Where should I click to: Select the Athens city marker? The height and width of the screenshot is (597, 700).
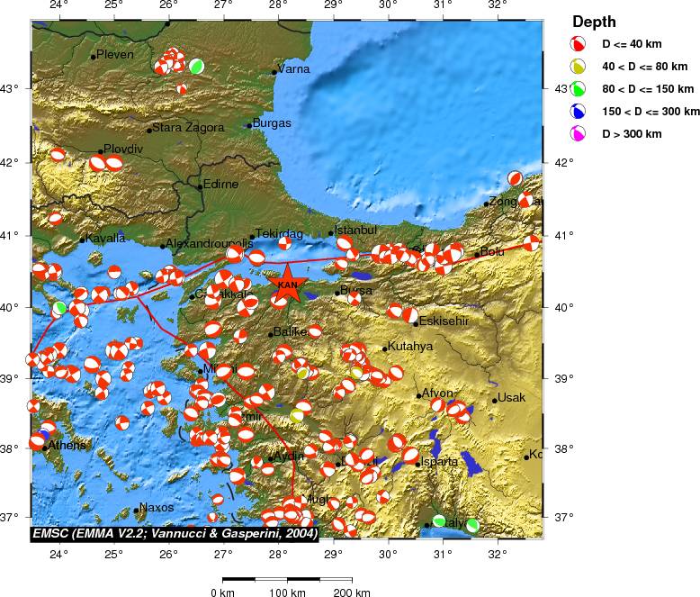[x=45, y=448]
